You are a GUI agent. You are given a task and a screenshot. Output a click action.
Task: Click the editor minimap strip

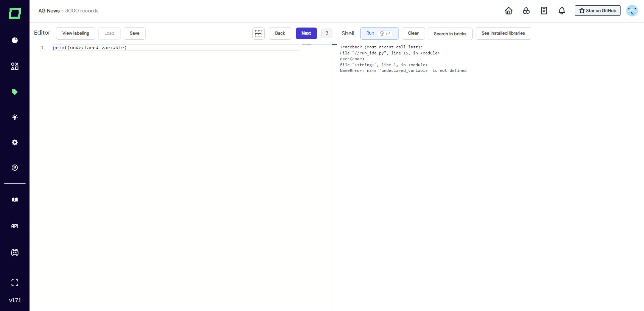[317, 175]
